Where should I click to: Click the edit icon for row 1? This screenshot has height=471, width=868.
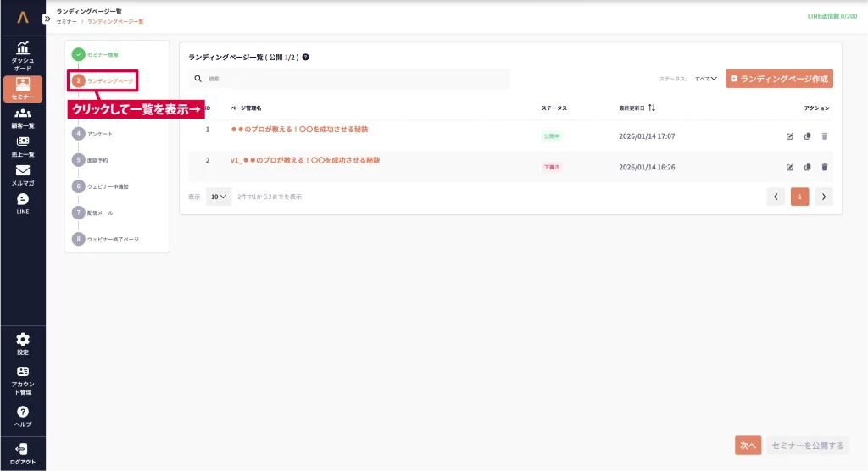tap(790, 136)
